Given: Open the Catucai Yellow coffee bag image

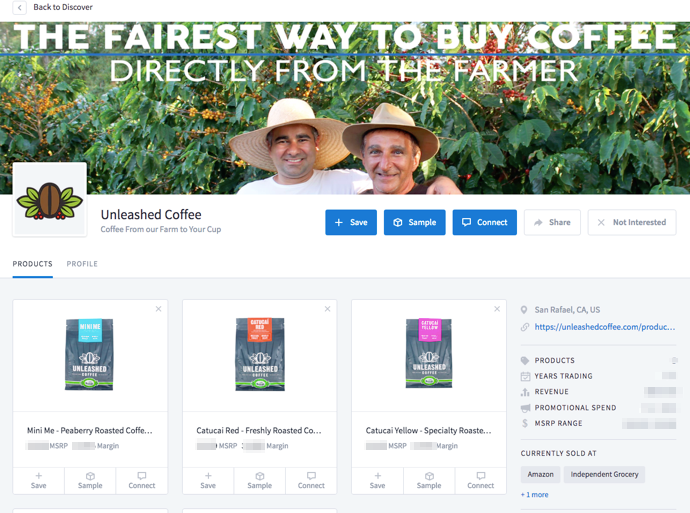Looking at the screenshot, I should (429, 353).
